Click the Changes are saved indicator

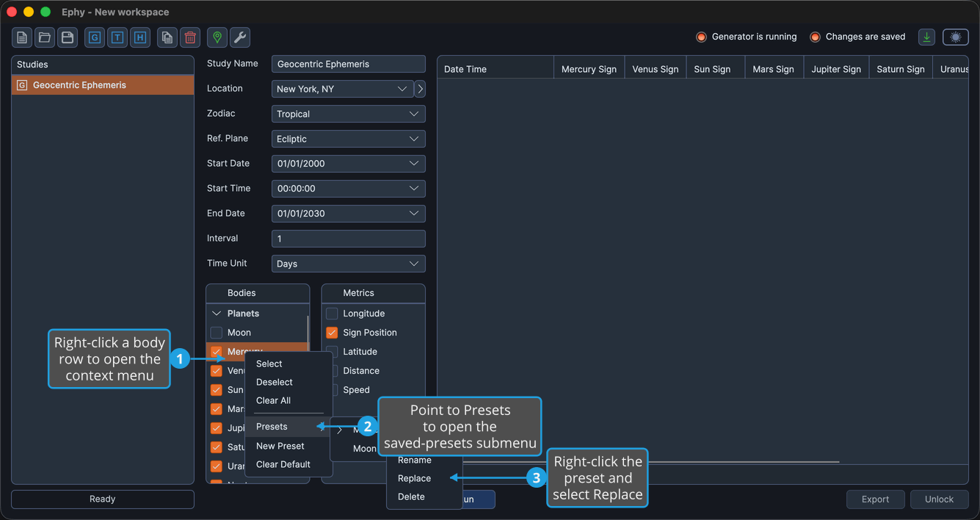coord(857,37)
